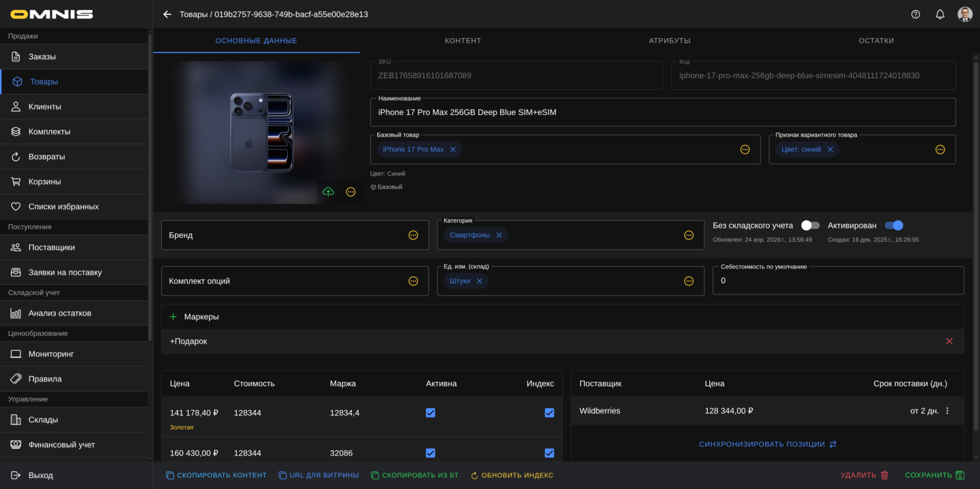Click the Сохранить button
This screenshot has height=489, width=980.
[x=934, y=475]
